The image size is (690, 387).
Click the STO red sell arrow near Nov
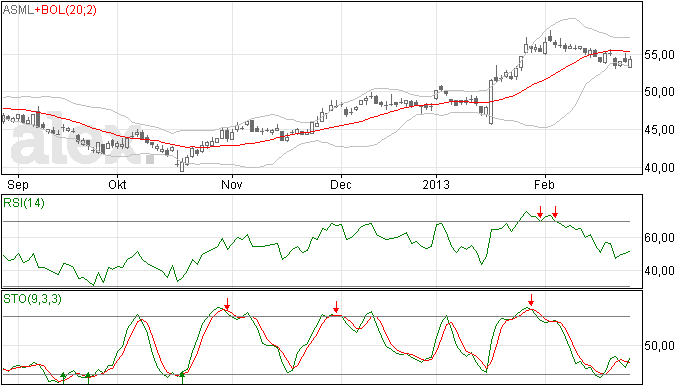(227, 304)
